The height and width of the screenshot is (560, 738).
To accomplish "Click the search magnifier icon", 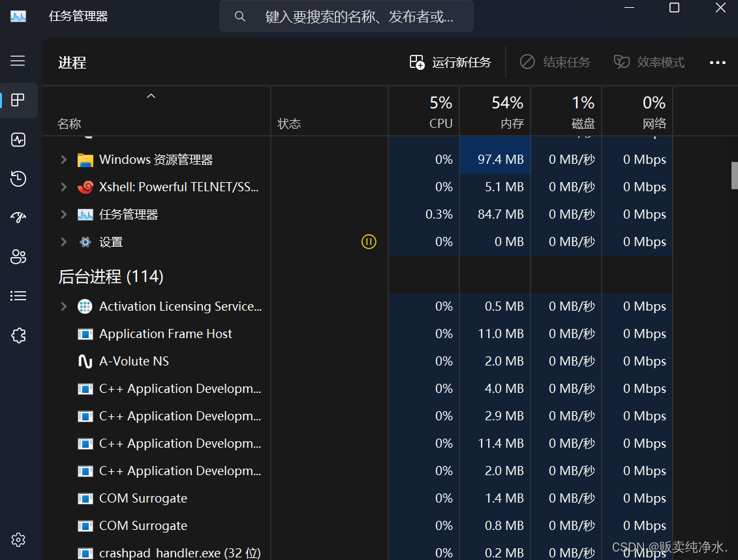I will point(239,16).
